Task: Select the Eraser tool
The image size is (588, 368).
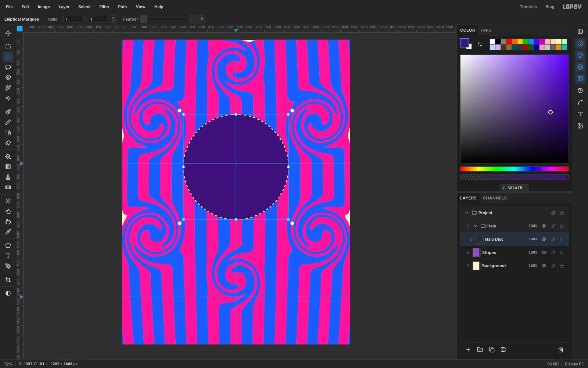Action: point(8,143)
